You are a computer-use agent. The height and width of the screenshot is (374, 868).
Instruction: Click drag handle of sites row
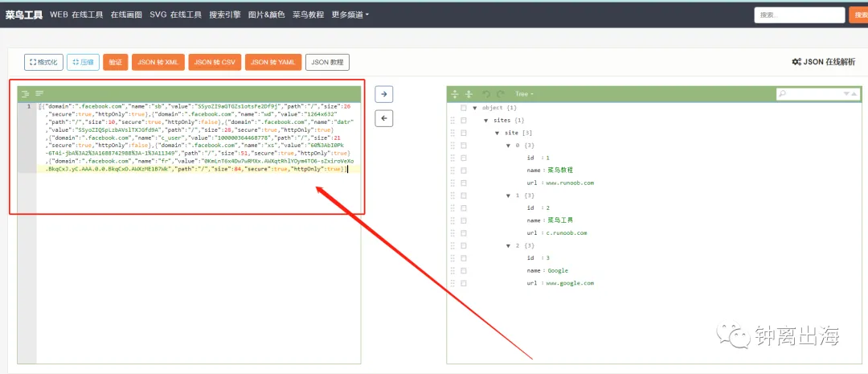[x=452, y=120]
